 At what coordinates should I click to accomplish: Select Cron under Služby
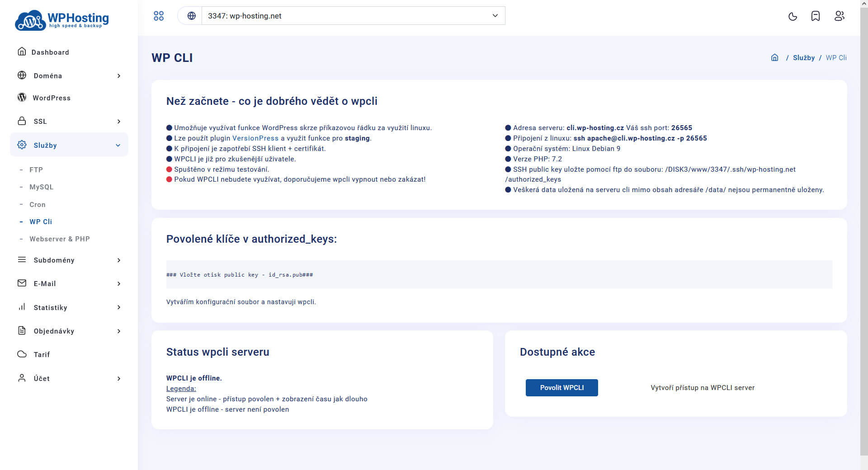[x=38, y=205]
